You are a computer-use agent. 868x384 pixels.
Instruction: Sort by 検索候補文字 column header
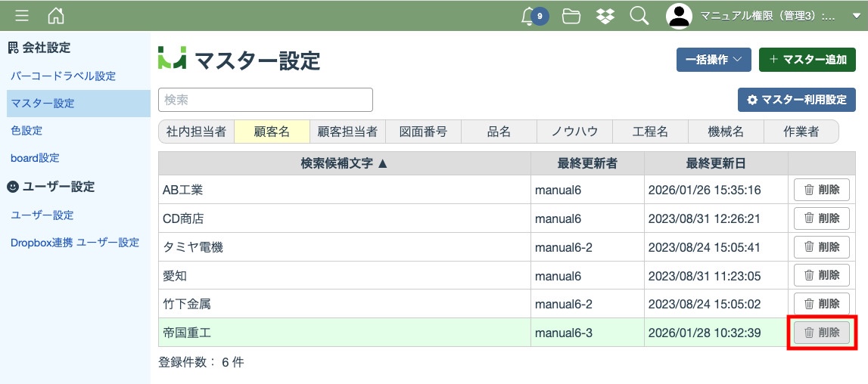[x=344, y=163]
